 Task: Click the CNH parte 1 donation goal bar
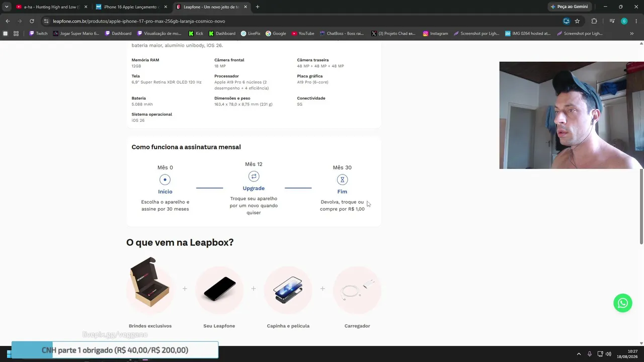coord(115,350)
